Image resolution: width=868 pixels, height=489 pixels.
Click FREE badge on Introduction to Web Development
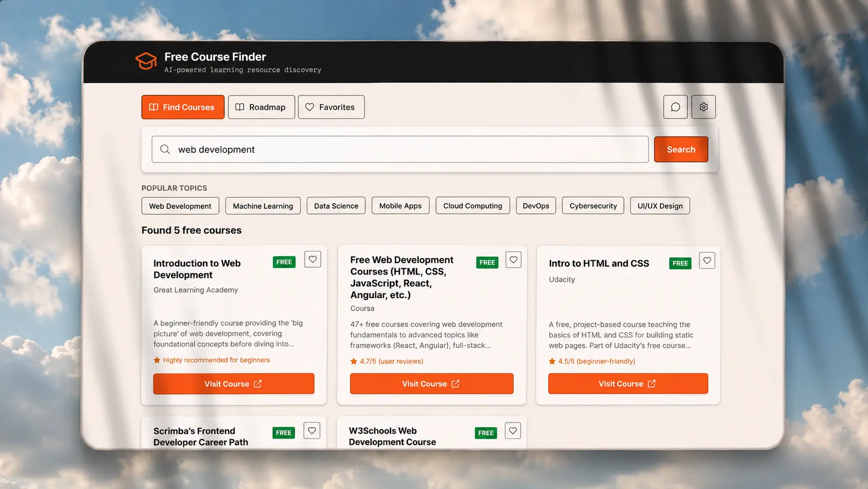point(284,262)
